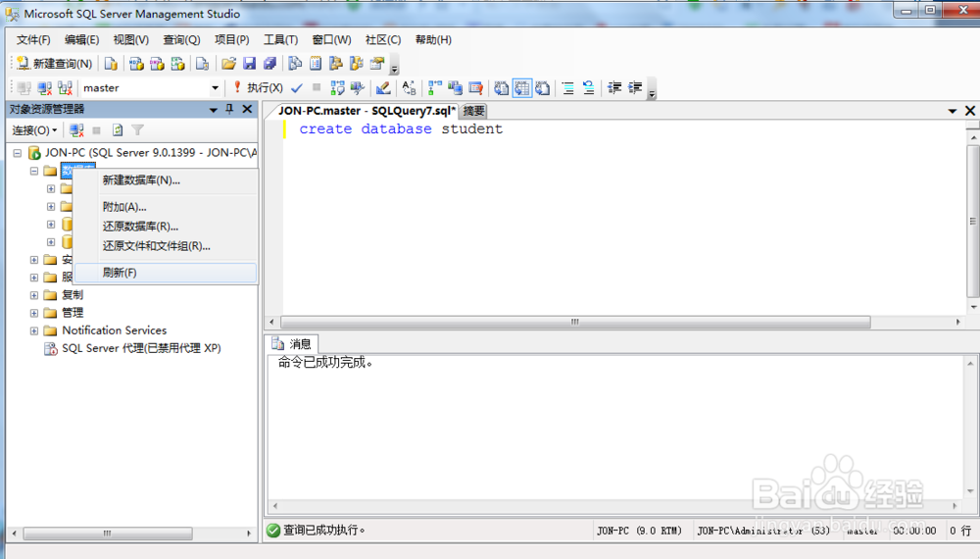
Task: Open a file with the folder icon
Action: click(228, 63)
